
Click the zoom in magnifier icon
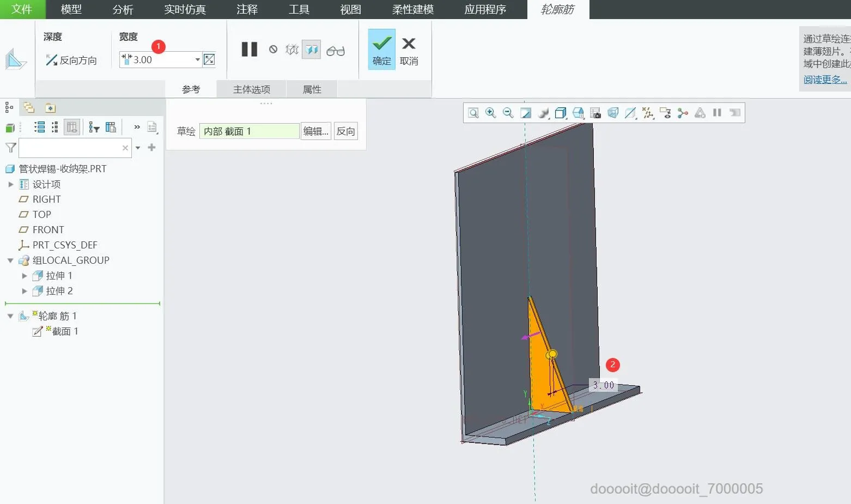491,113
